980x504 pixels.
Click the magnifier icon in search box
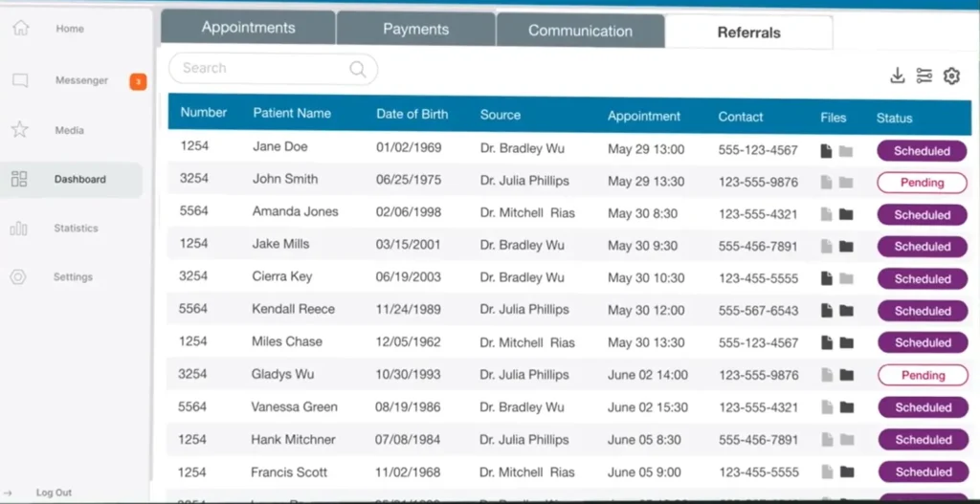(x=358, y=69)
